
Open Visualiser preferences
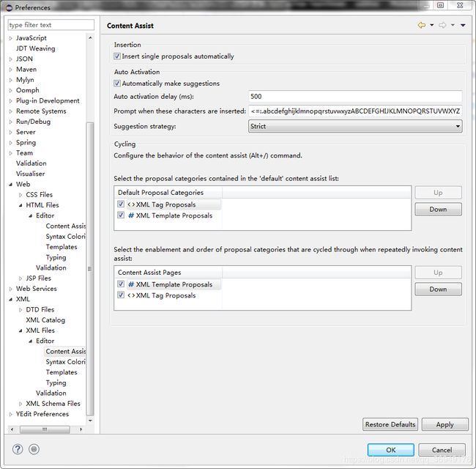(30, 174)
